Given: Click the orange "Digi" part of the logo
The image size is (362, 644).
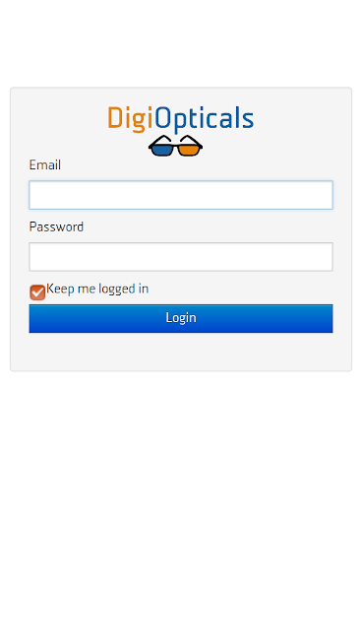Looking at the screenshot, I should tap(131, 119).
